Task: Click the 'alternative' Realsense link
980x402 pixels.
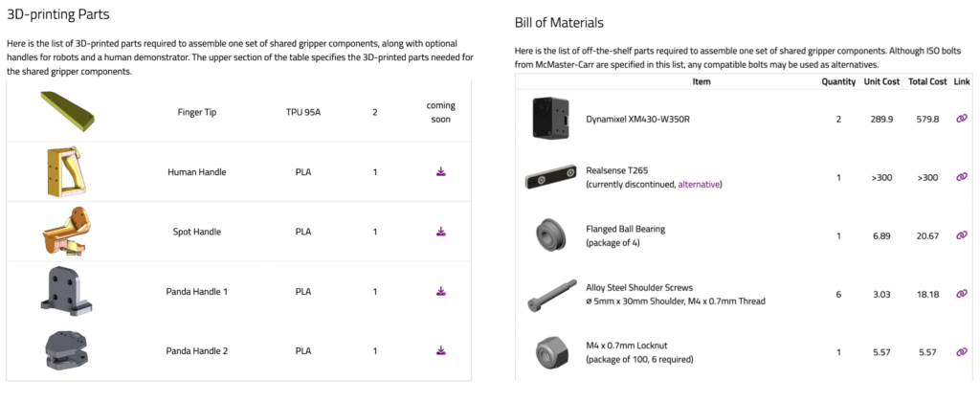Action: (700, 184)
